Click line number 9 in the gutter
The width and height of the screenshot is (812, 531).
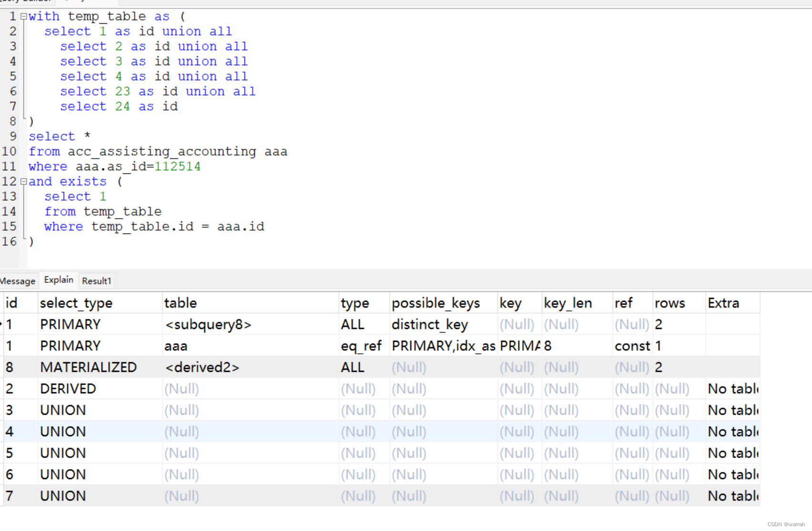point(13,136)
